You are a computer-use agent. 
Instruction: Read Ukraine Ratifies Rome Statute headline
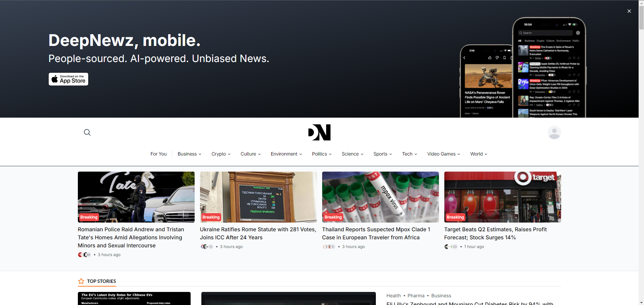tap(258, 233)
